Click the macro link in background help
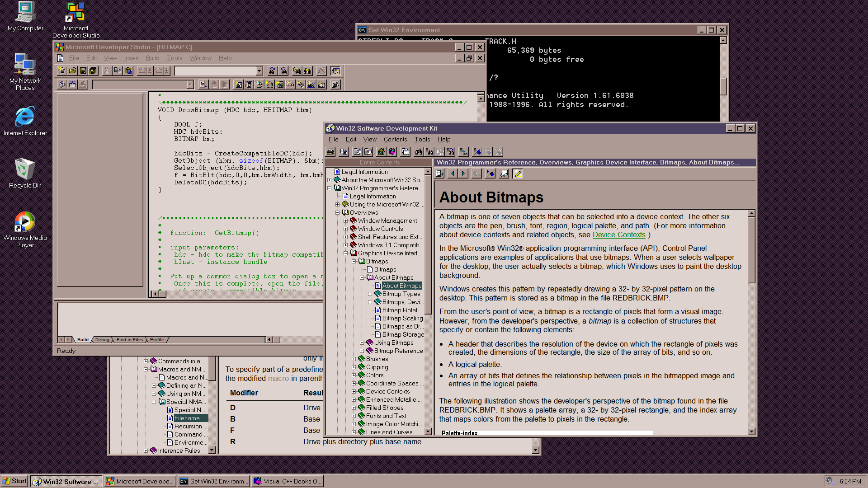 (x=278, y=379)
